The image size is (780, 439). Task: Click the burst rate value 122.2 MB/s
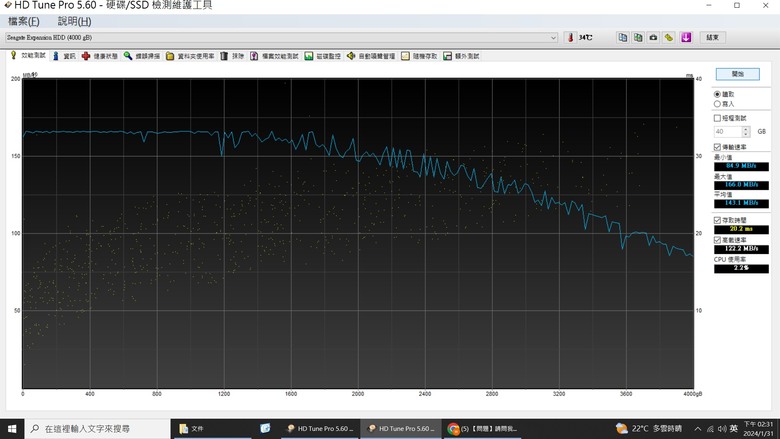(741, 249)
